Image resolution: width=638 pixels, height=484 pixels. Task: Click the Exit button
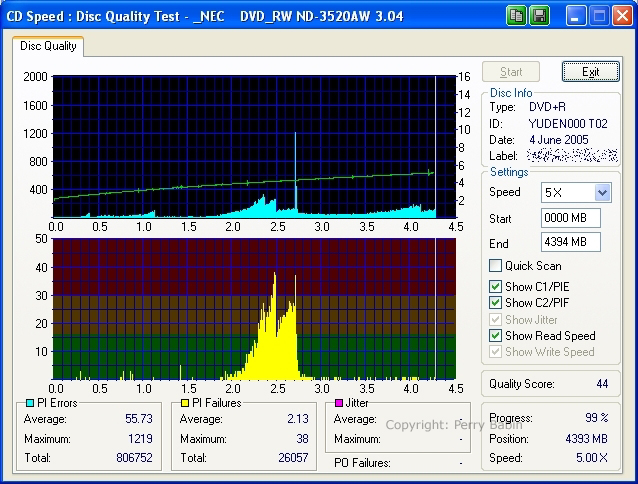pyautogui.click(x=590, y=72)
